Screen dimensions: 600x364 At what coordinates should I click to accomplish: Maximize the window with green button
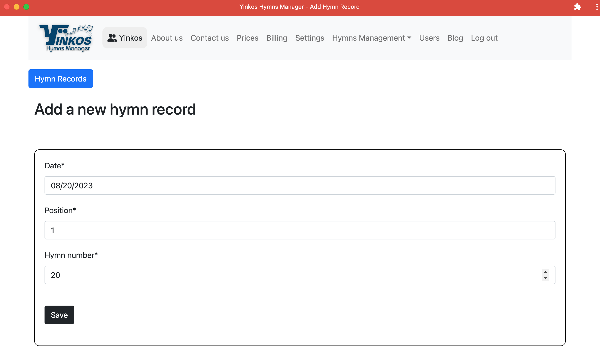point(26,7)
